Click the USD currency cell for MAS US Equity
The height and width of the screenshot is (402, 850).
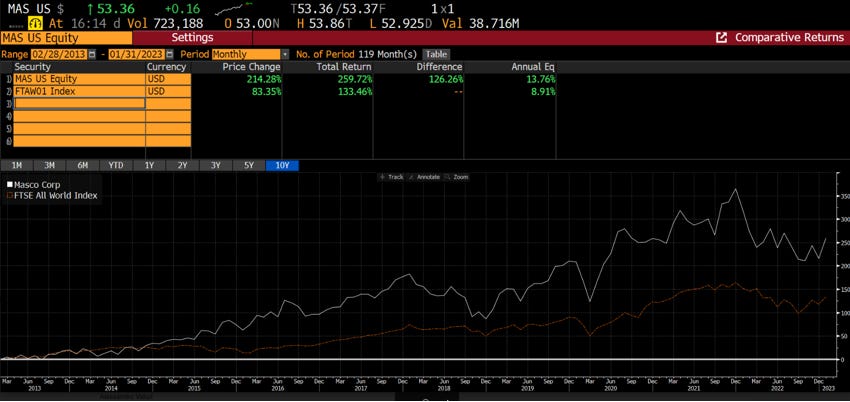click(168, 79)
